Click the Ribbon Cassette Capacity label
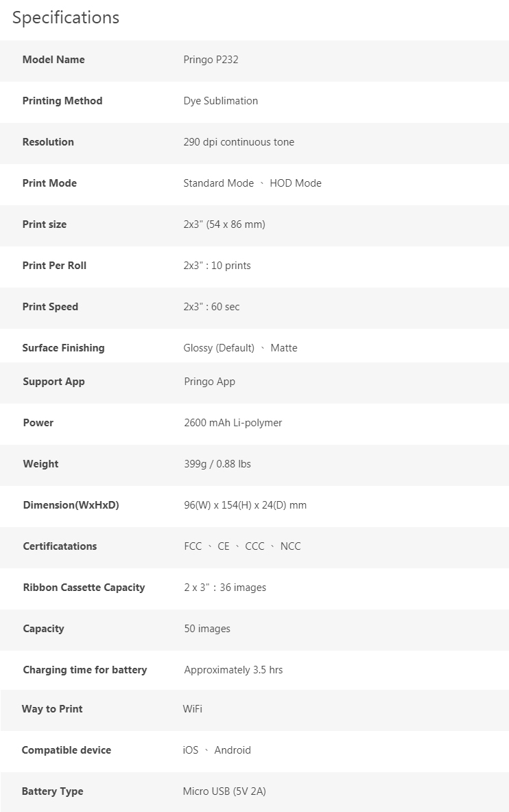Viewport: 509px width, 812px height. click(84, 588)
